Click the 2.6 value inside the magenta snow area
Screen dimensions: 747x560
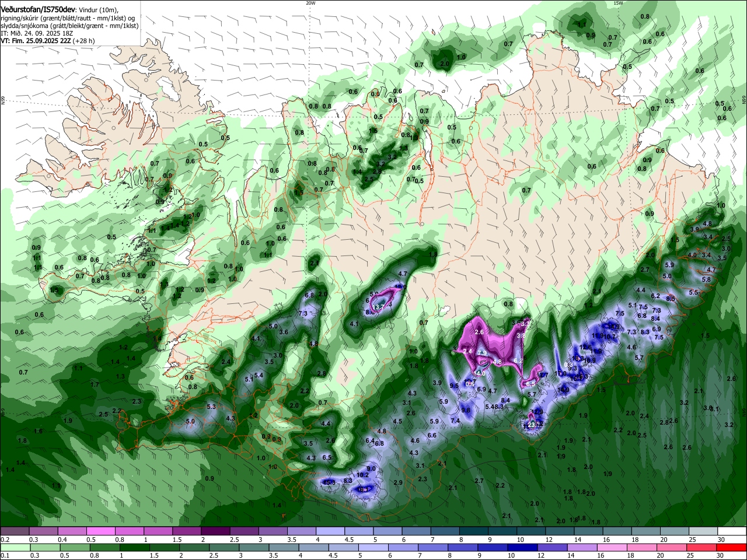480,332
